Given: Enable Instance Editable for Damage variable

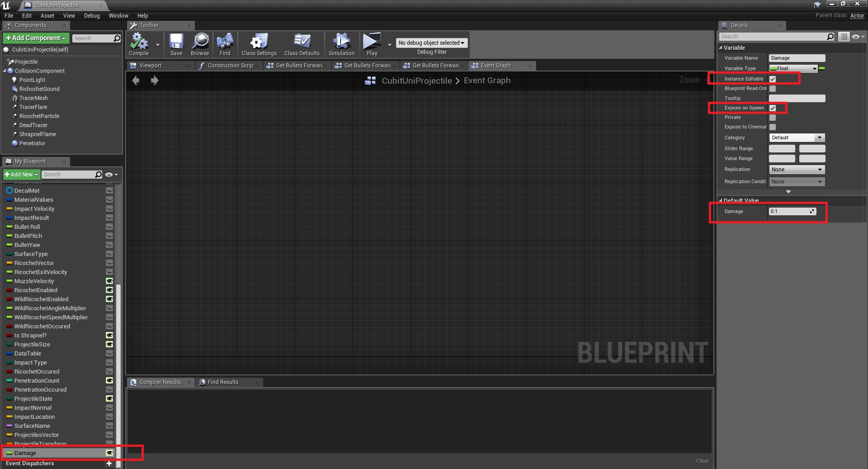Looking at the screenshot, I should pyautogui.click(x=773, y=79).
